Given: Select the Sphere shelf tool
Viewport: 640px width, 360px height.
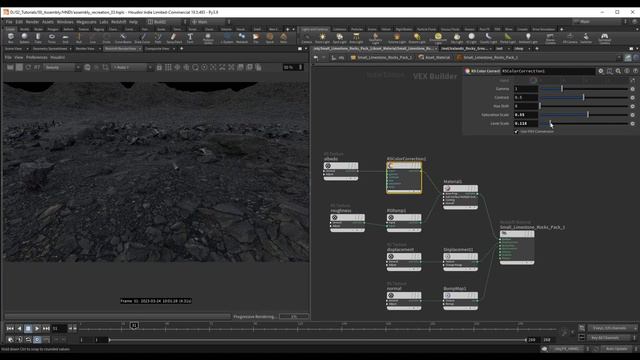Looking at the screenshot, I should click(24, 38).
